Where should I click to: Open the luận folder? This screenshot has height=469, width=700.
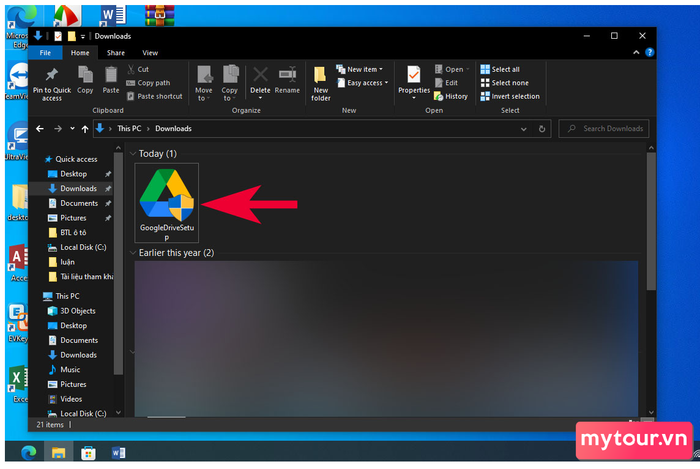[67, 262]
